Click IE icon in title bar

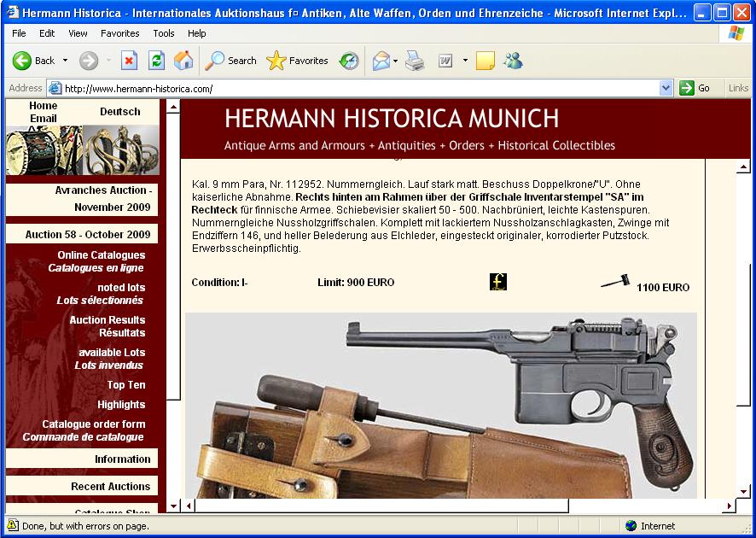[13, 13]
